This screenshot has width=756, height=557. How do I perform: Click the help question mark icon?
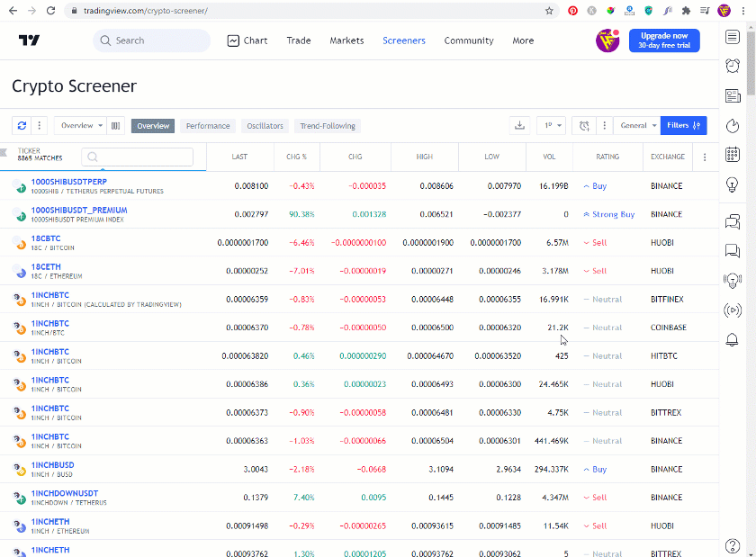pos(733,545)
